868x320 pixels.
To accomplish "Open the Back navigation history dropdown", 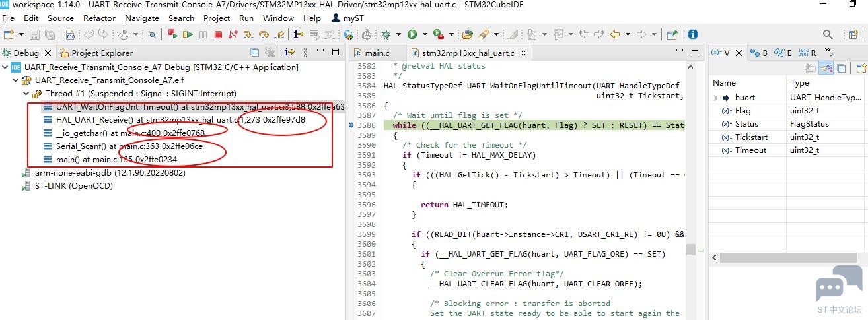I will tap(628, 34).
